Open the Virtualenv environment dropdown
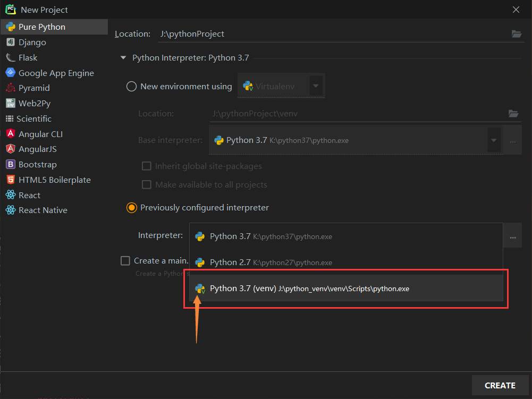 pyautogui.click(x=281, y=86)
